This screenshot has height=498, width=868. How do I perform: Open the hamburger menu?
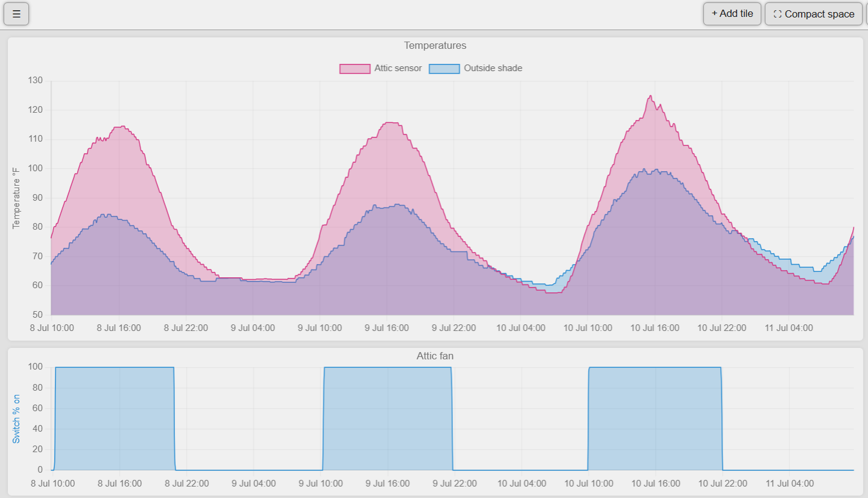tap(16, 14)
